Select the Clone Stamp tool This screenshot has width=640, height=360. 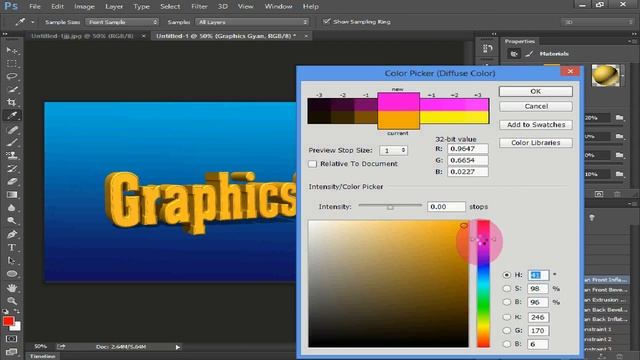click(11, 156)
